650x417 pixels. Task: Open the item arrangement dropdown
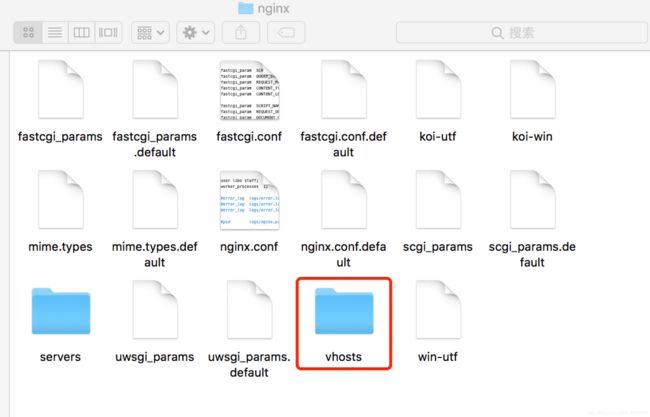(150, 32)
